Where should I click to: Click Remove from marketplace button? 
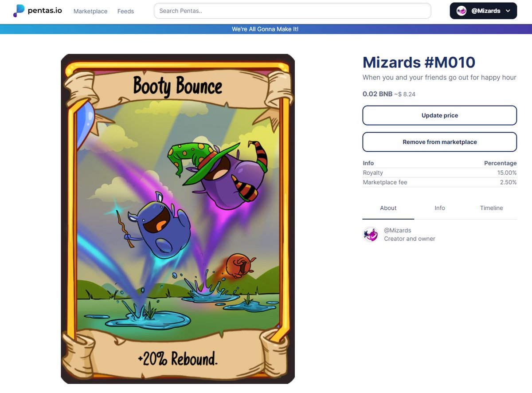440,142
